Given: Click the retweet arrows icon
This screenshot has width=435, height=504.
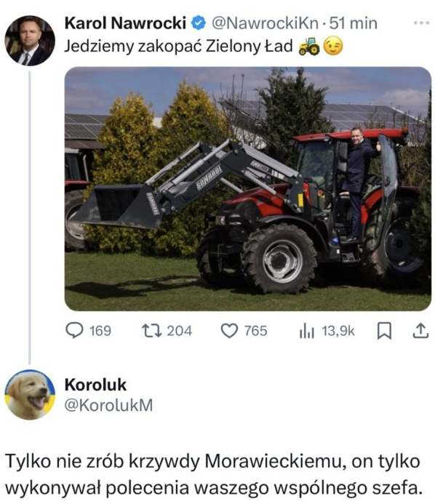Looking at the screenshot, I should point(152,330).
